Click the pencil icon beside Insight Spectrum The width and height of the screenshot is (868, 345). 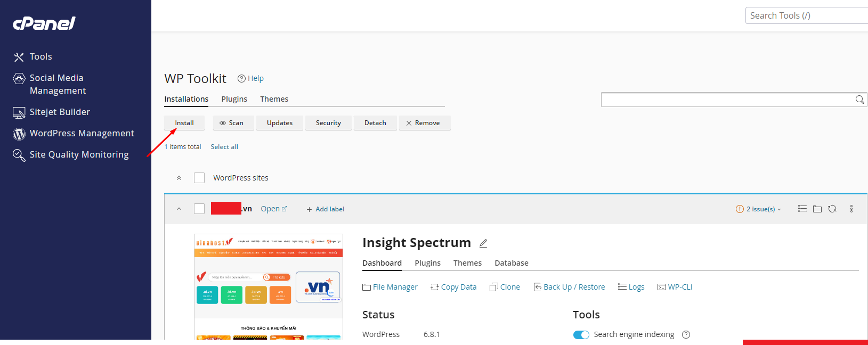pos(483,243)
